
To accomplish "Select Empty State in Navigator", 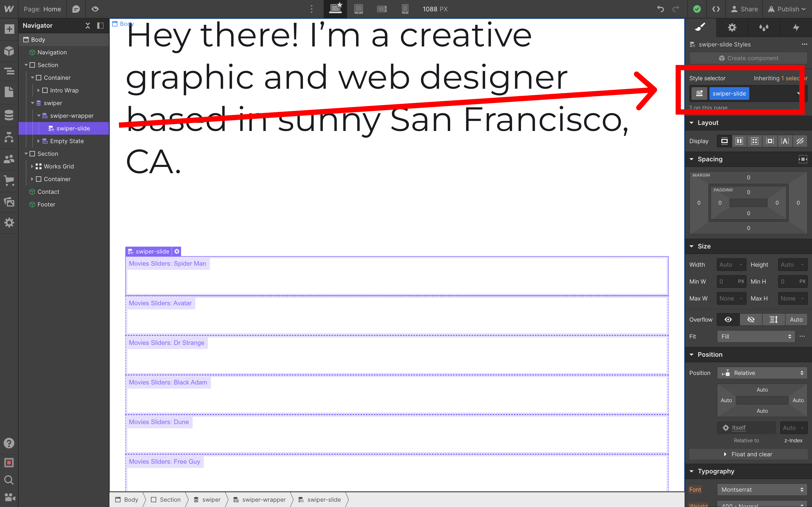I will tap(67, 141).
